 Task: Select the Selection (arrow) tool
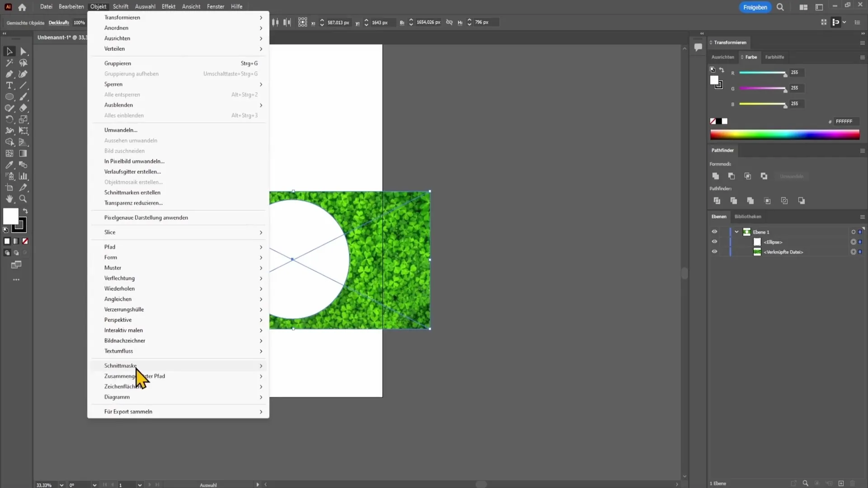pos(9,52)
